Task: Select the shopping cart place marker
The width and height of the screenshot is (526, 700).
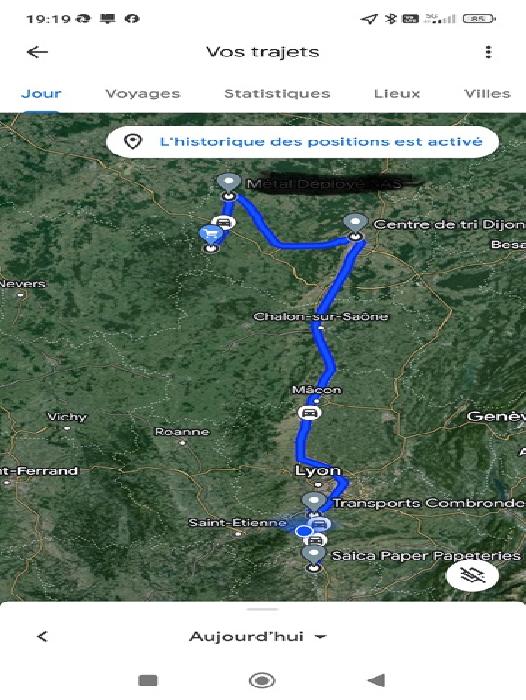Action: tap(211, 237)
